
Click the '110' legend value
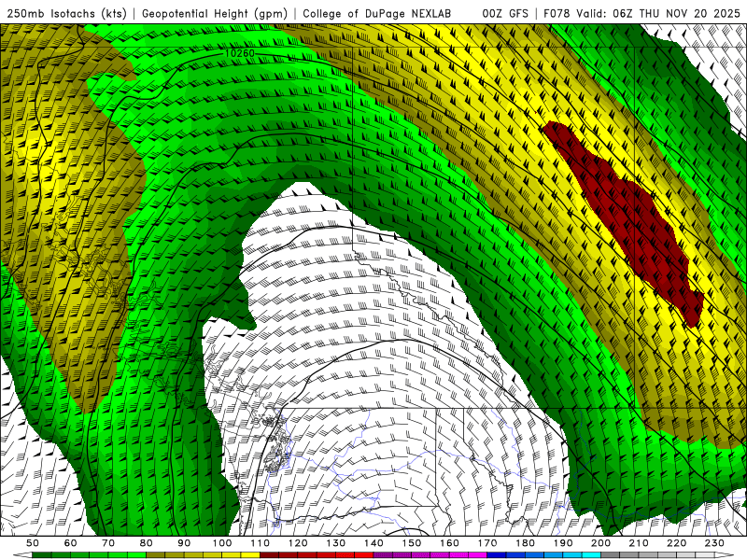coord(260,543)
